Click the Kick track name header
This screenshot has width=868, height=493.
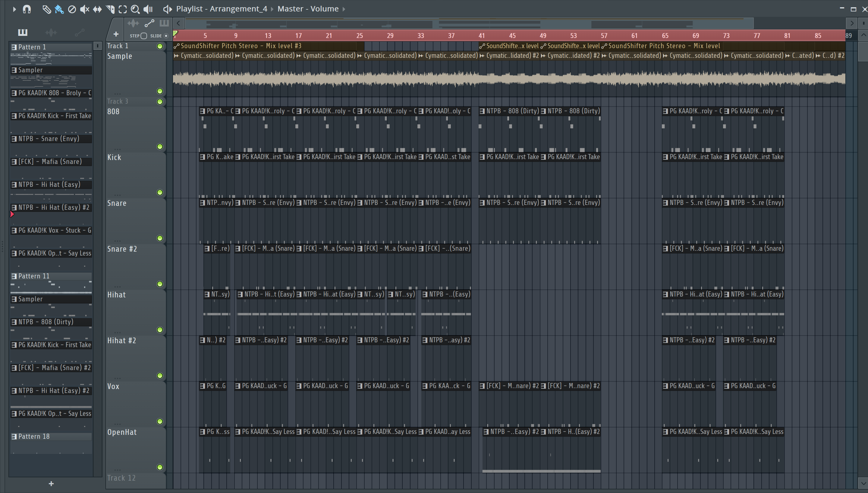click(x=114, y=157)
